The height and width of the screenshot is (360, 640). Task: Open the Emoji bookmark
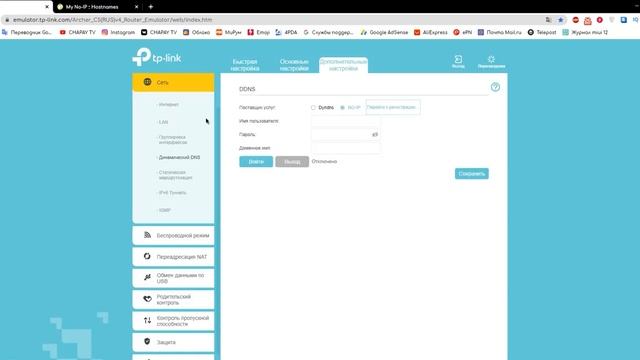[258, 32]
